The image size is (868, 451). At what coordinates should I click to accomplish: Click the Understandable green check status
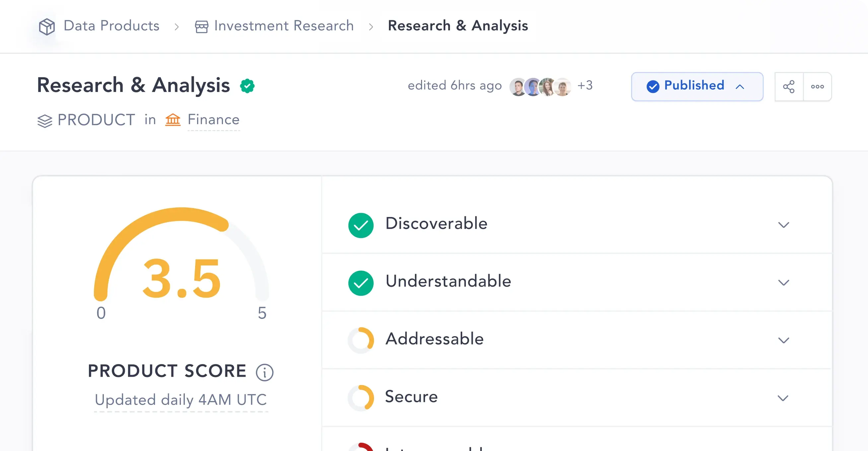(x=361, y=283)
